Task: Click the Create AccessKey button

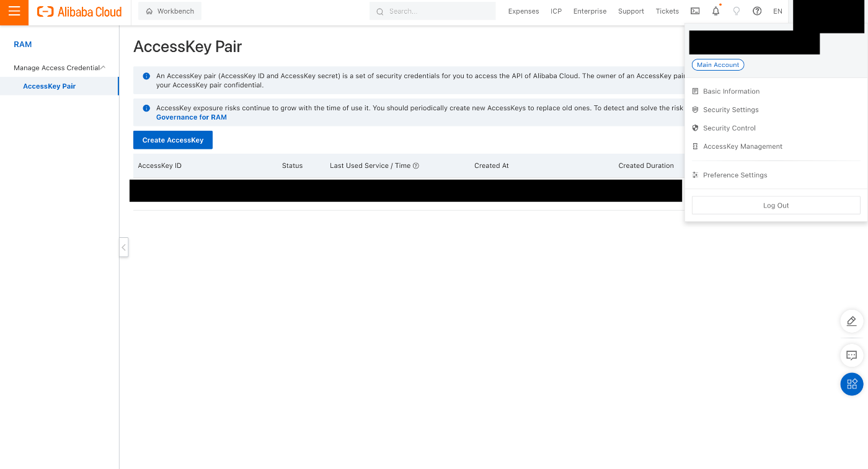Action: (173, 140)
